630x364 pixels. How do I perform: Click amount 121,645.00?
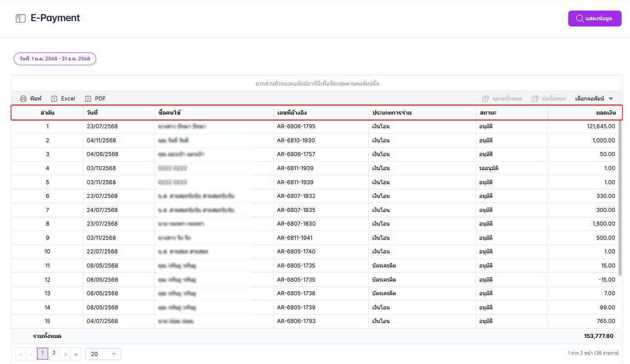pos(601,126)
